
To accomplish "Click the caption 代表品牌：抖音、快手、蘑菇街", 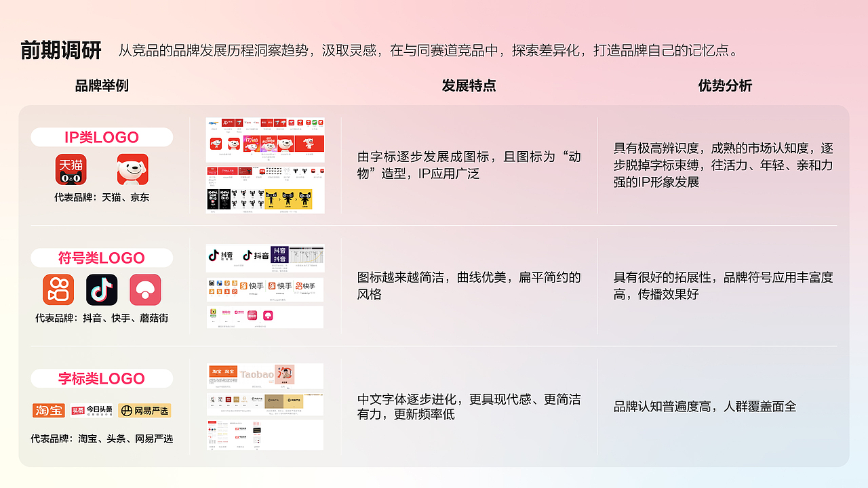I will [102, 318].
